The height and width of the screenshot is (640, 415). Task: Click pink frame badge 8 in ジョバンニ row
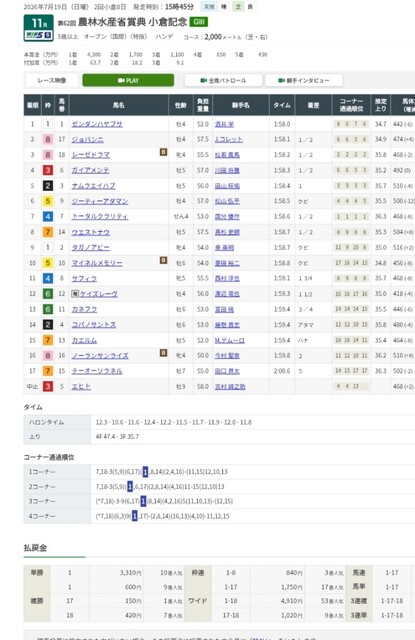tap(48, 140)
